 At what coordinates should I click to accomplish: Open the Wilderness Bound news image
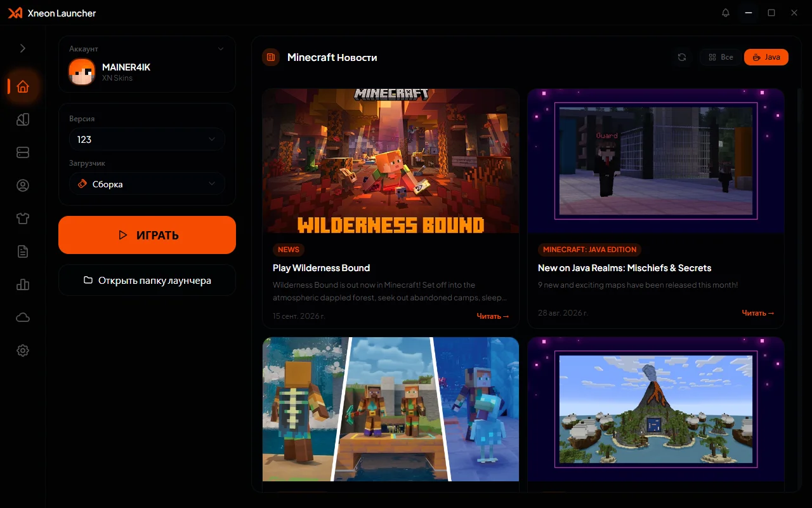(391, 161)
